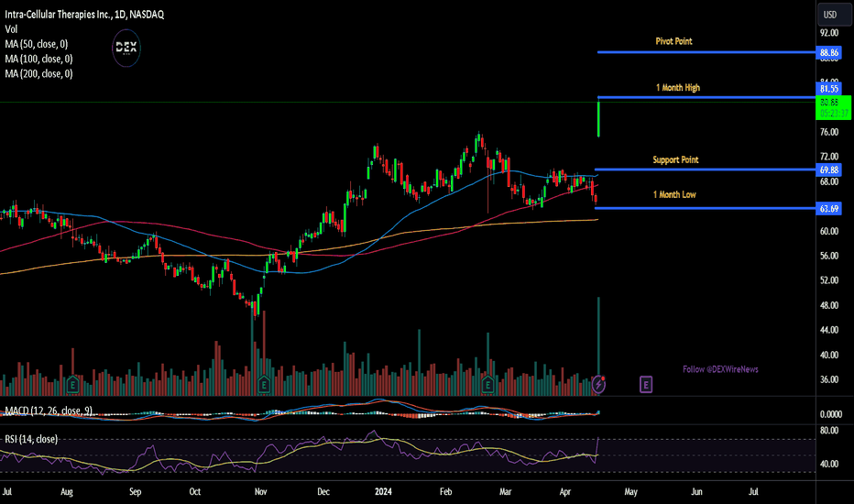The height and width of the screenshot is (504, 854).
Task: Select the MA (200, close, 0) legend
Action: tap(38, 73)
